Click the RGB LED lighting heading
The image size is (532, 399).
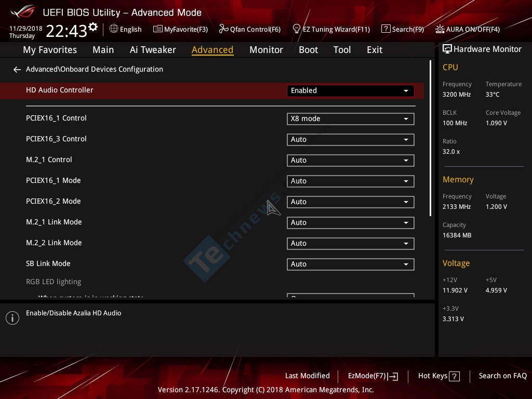tap(54, 282)
